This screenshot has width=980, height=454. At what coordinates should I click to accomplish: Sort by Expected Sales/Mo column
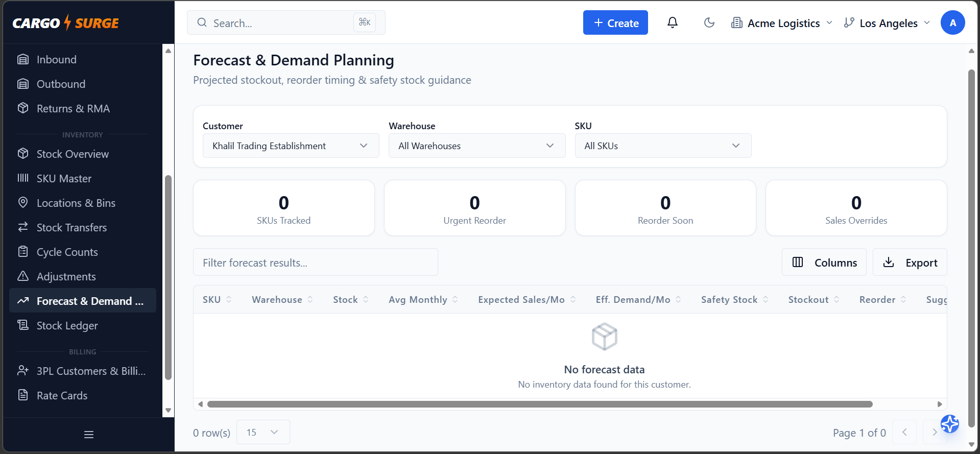527,300
